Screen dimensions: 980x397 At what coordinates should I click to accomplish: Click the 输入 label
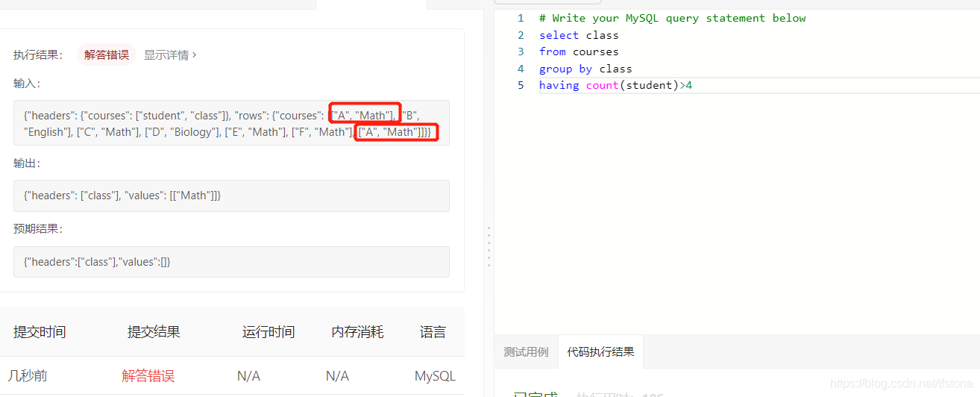click(x=27, y=83)
